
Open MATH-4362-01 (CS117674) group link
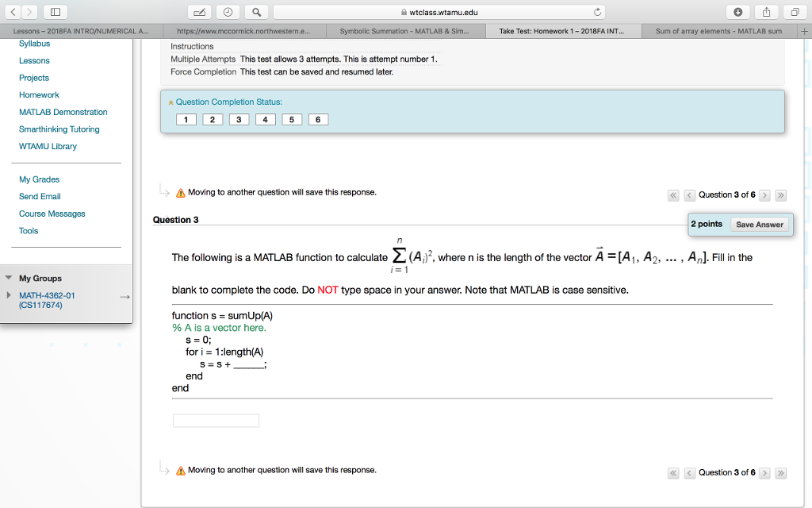[x=47, y=300]
